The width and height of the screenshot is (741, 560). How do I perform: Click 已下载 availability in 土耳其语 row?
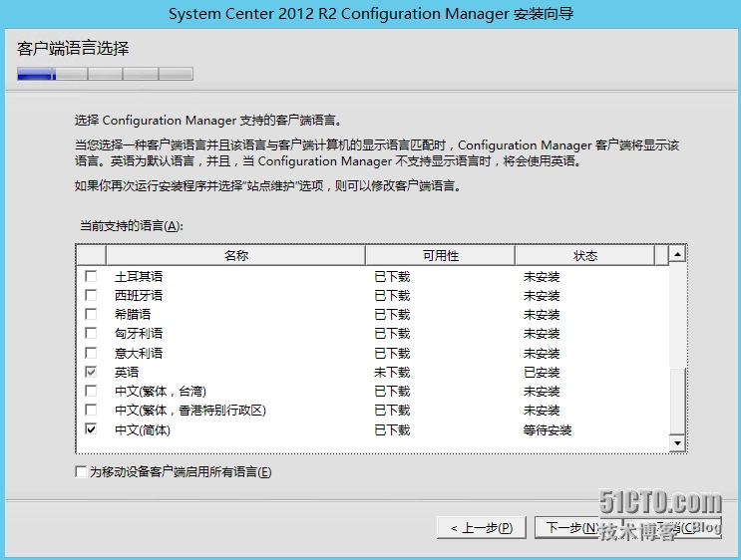[x=392, y=277]
